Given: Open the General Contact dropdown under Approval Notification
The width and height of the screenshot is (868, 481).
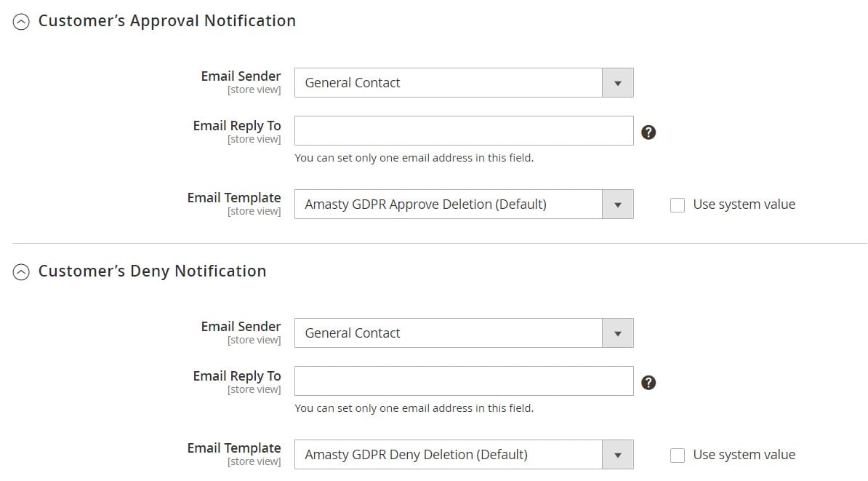Looking at the screenshot, I should tap(464, 82).
